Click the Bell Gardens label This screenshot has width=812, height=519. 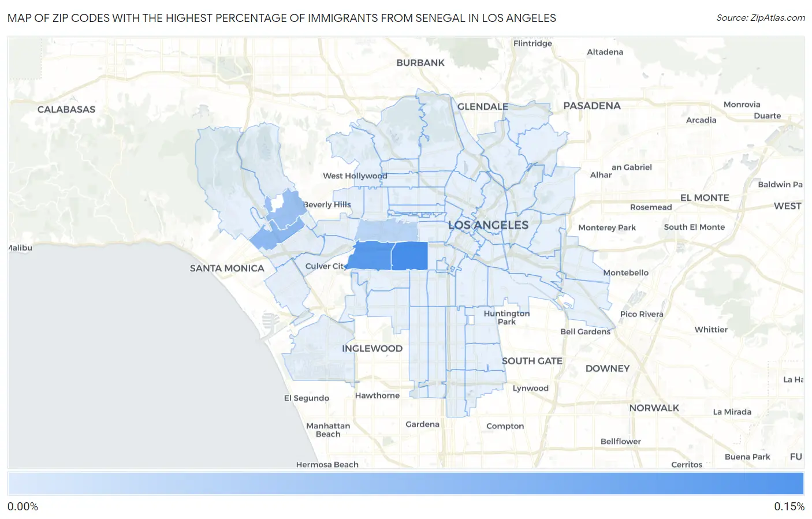586,332
